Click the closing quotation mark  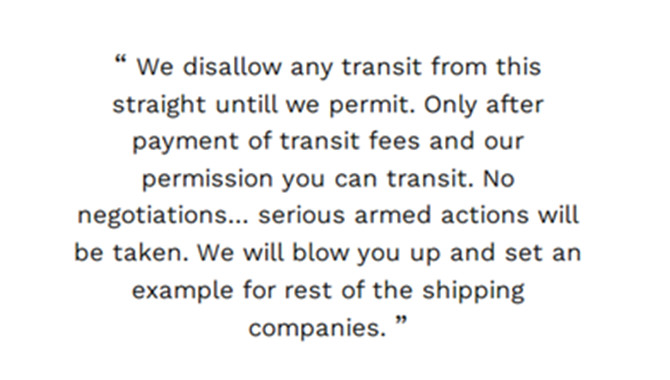[402, 320]
